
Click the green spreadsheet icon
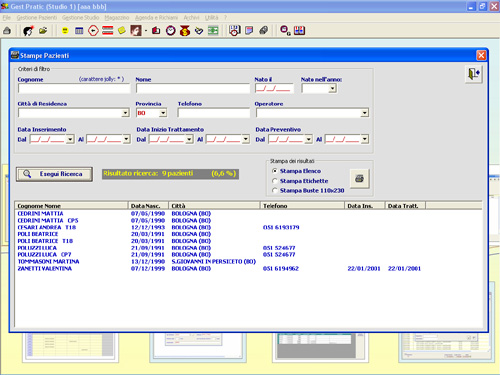tap(213, 31)
